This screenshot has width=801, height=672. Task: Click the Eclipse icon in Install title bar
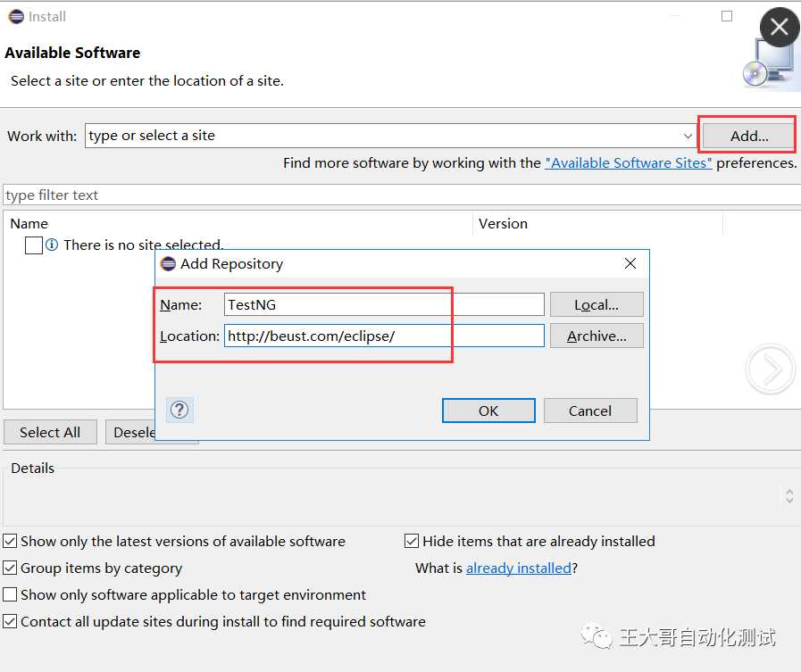[x=16, y=16]
